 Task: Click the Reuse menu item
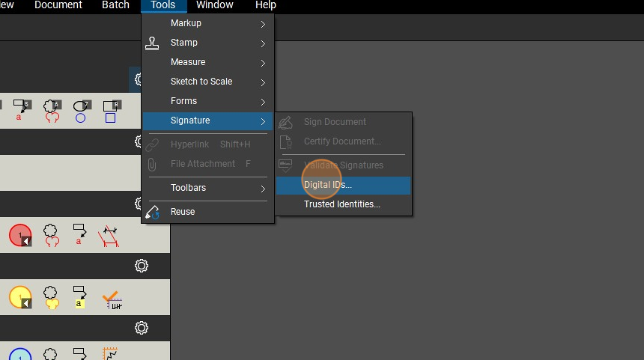point(183,212)
